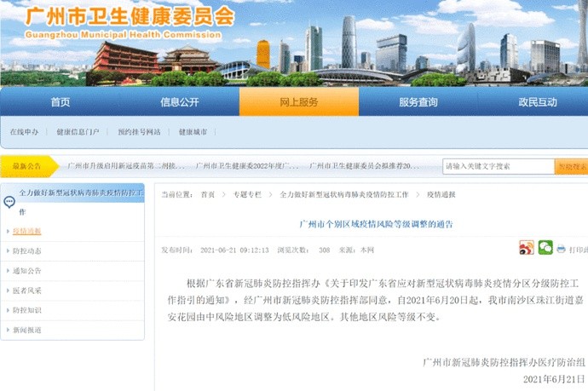Open the 首页 navigation tab

pos(60,102)
